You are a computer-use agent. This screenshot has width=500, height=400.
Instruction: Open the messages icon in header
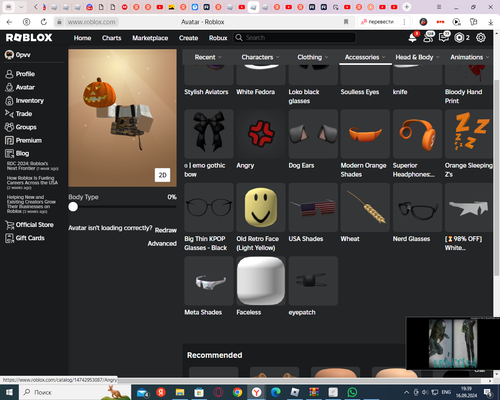pos(444,38)
